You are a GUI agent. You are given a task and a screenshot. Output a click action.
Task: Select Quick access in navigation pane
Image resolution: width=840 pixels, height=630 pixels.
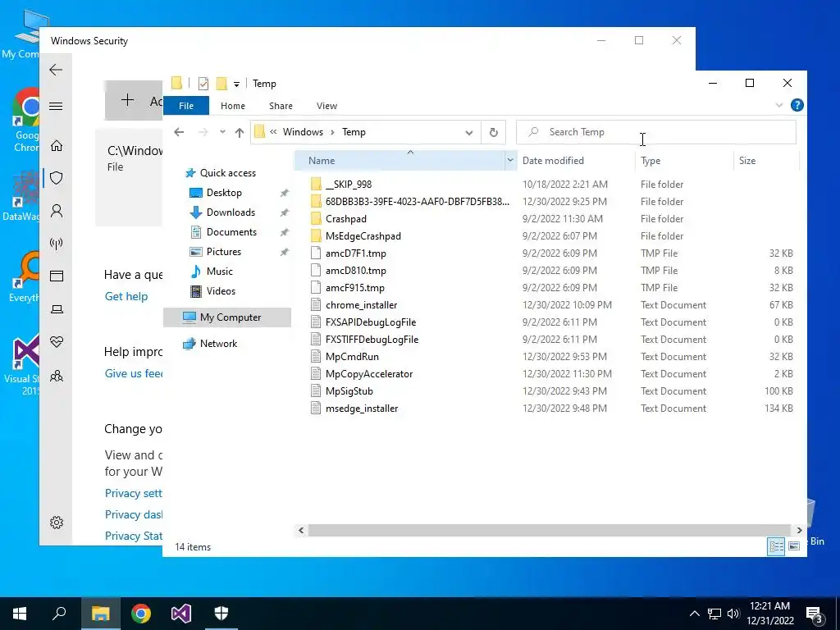click(x=228, y=173)
